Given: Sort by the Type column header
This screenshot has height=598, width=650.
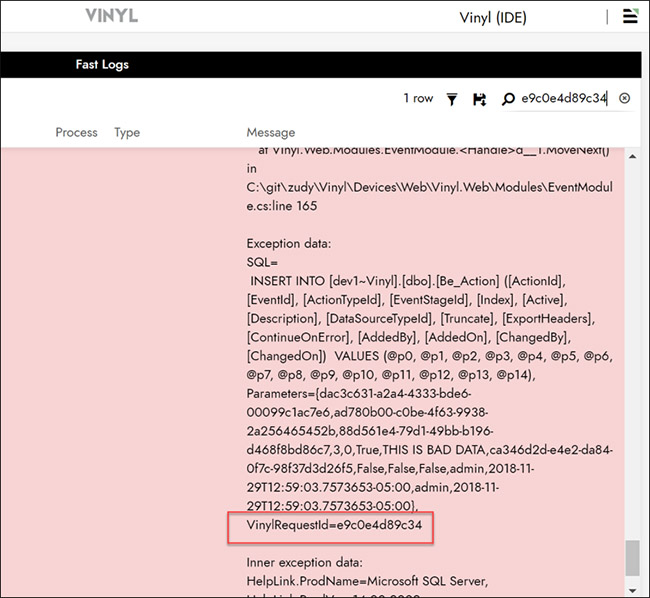Looking at the screenshot, I should [127, 132].
